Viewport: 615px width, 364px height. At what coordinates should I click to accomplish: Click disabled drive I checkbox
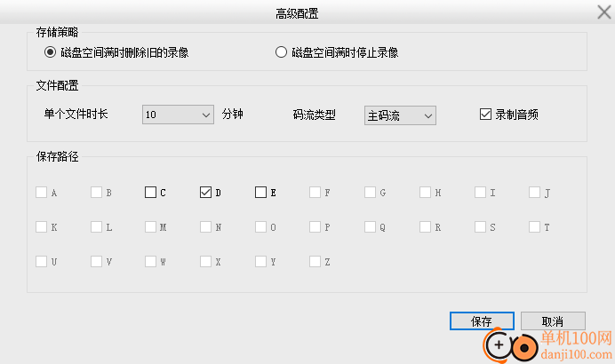point(480,193)
